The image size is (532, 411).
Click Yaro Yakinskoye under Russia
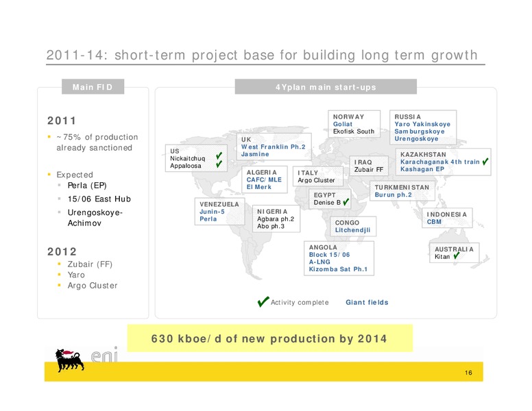tap(422, 124)
